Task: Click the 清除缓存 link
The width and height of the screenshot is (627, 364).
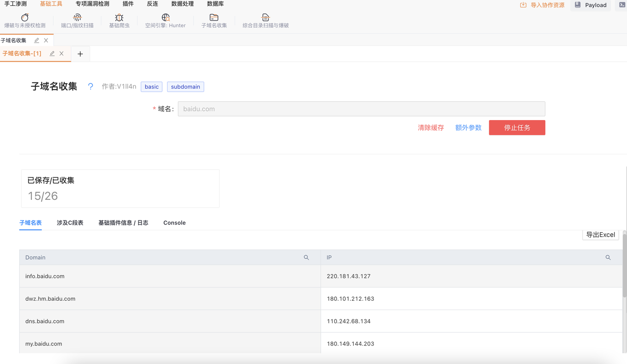Action: pyautogui.click(x=431, y=128)
